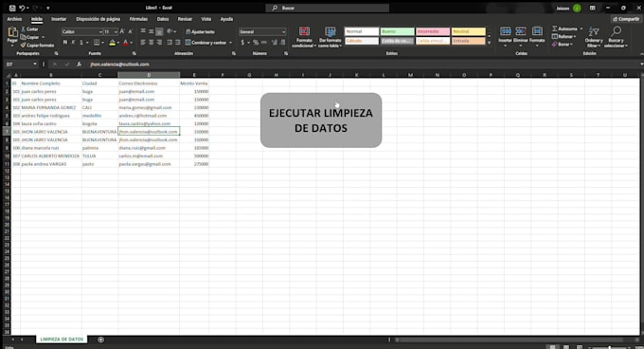
Task: Increase font size with the large A
Action: click(122, 31)
